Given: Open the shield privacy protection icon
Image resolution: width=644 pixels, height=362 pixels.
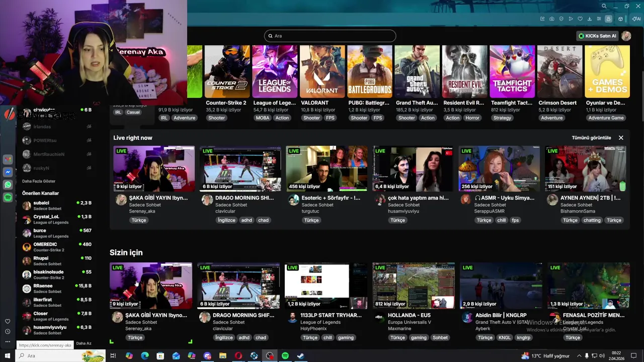Looking at the screenshot, I should (561, 19).
